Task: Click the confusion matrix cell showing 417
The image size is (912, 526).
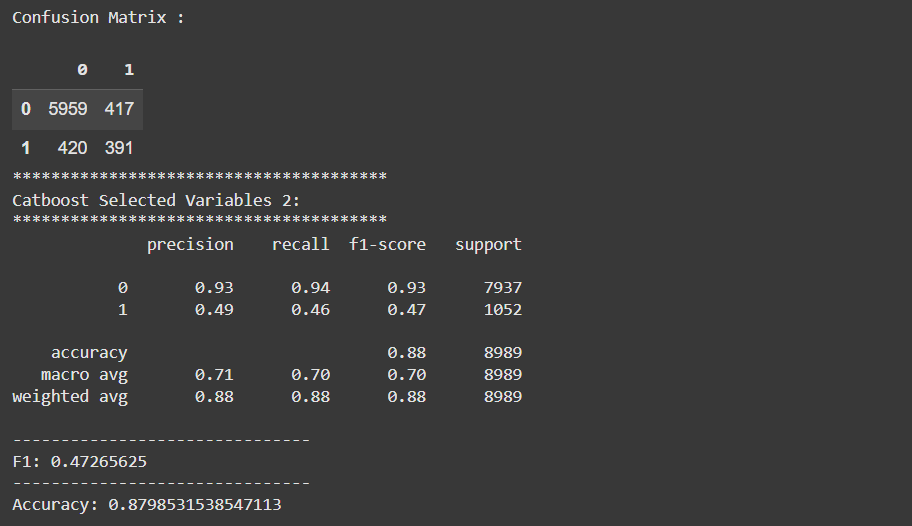Action: pos(119,108)
